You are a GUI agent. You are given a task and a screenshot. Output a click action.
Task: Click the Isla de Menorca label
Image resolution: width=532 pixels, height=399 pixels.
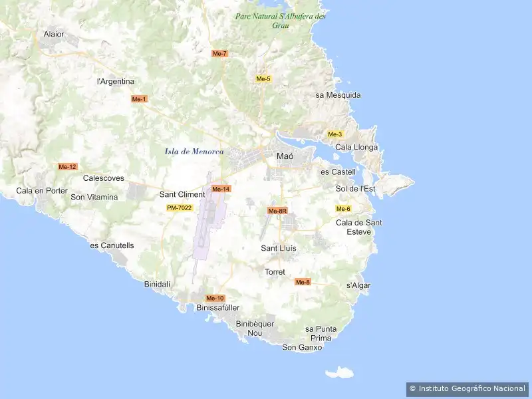194,152
